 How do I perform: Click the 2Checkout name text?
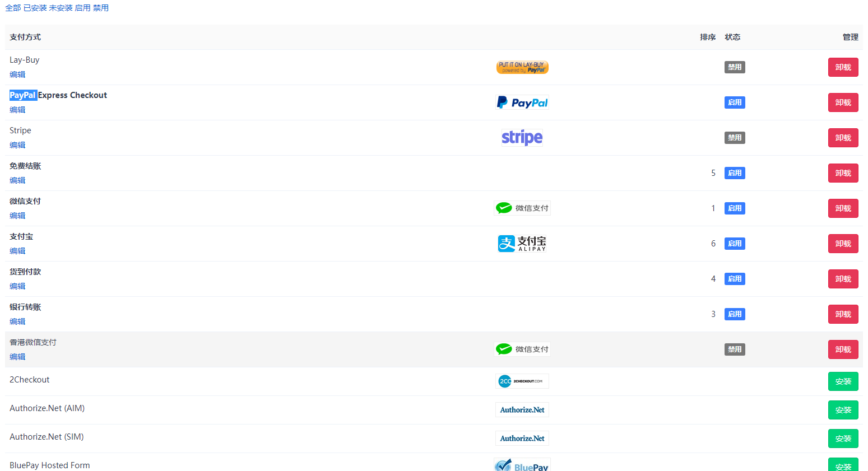pos(30,380)
